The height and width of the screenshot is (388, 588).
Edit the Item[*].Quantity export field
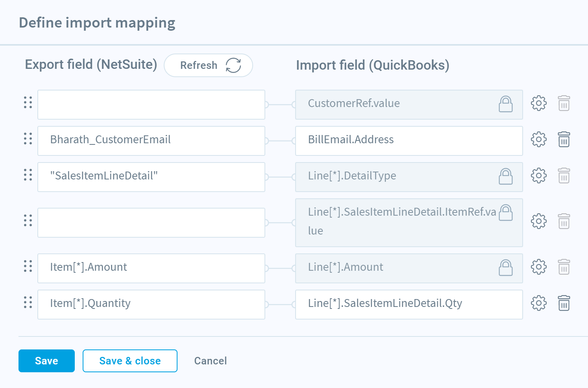pos(151,305)
